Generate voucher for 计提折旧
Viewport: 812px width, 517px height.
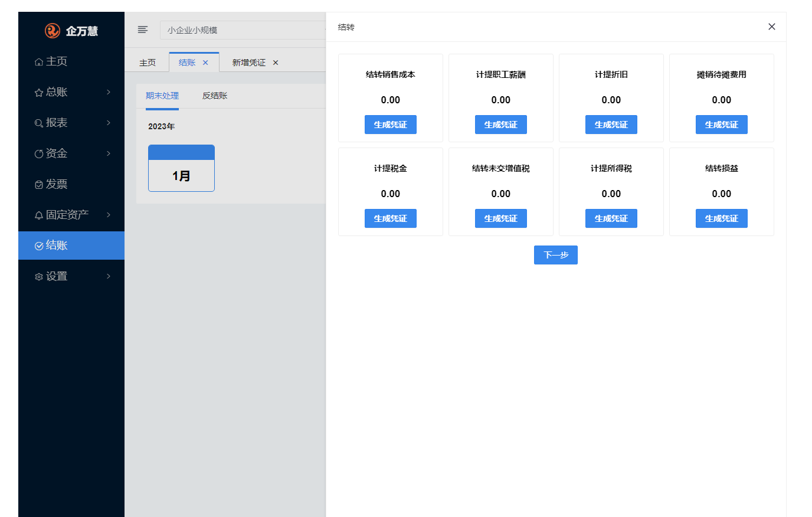pyautogui.click(x=611, y=125)
